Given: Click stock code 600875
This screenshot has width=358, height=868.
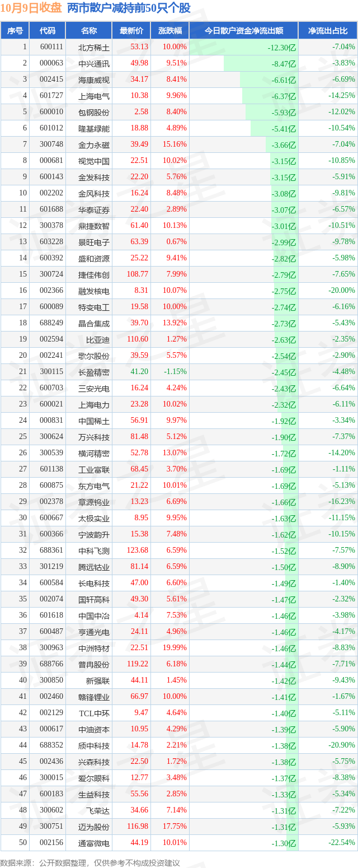Looking at the screenshot, I should pos(51,486).
